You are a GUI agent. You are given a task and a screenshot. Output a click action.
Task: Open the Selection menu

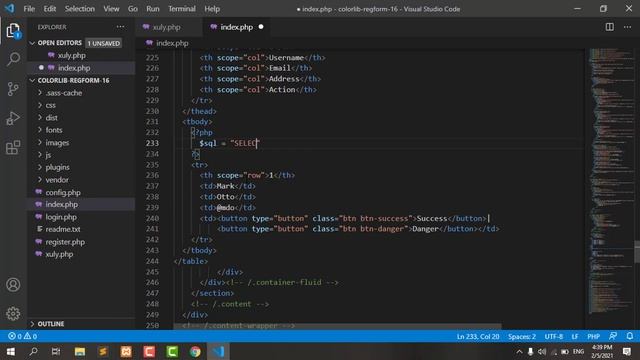(80, 9)
